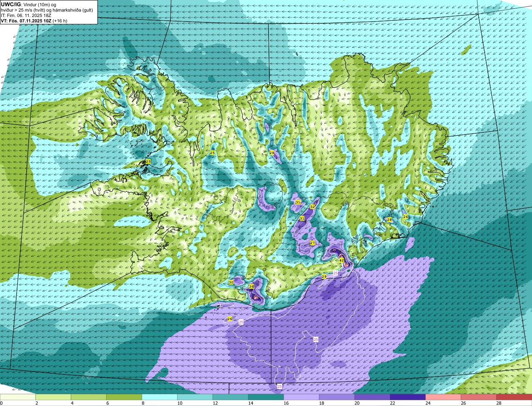Viewport: 532px width, 406px height.
Task: Click the yellow 27 max gust label
Action: [x=313, y=243]
